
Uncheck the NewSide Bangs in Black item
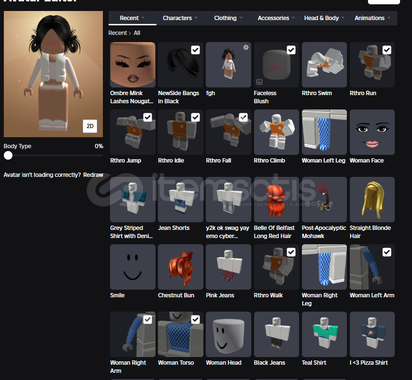(195, 50)
